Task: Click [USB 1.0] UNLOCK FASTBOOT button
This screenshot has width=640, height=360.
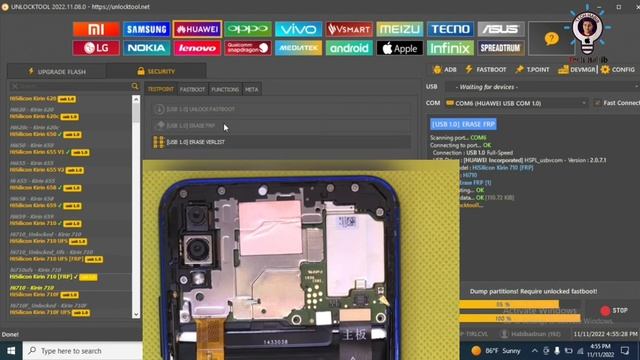Action: click(282, 109)
